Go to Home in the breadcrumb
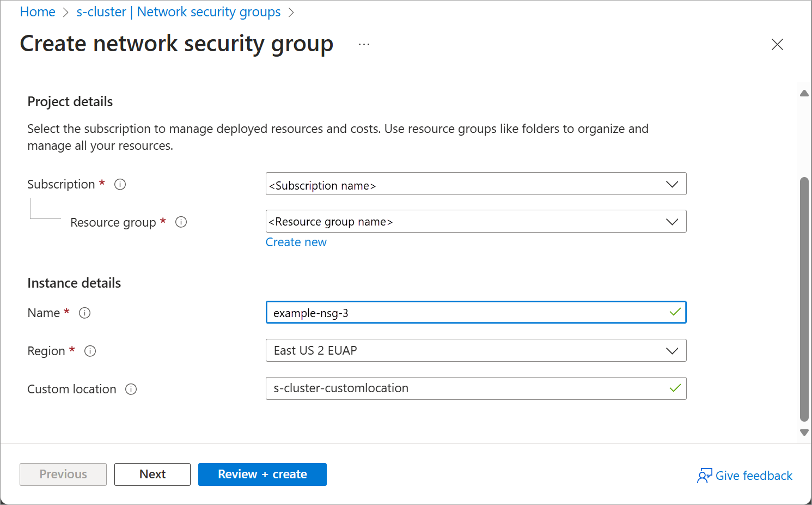812x505 pixels. (38, 12)
